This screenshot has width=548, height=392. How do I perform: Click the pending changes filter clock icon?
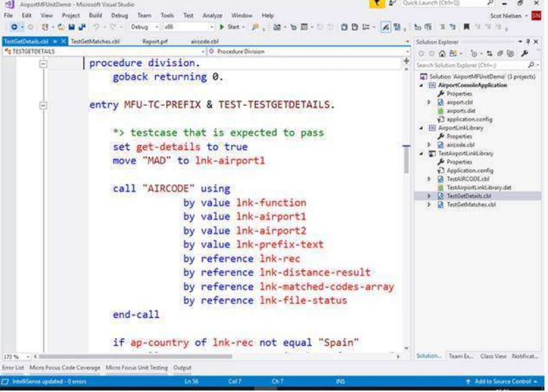click(474, 54)
